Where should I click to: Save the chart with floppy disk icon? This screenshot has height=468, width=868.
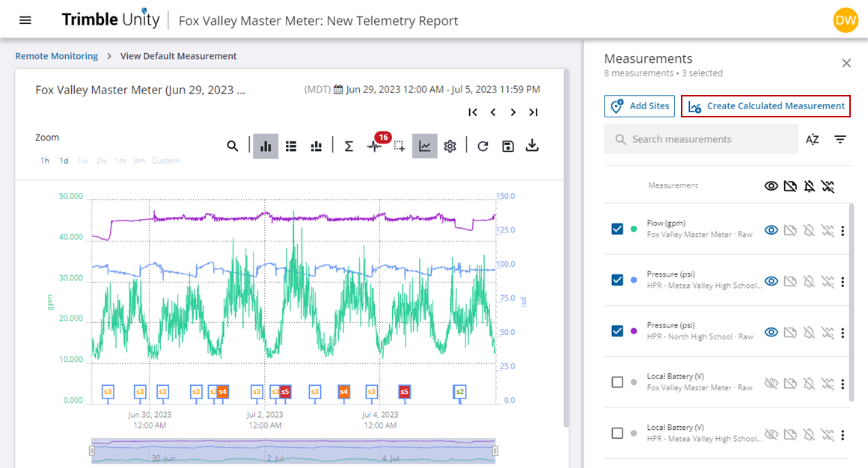507,146
